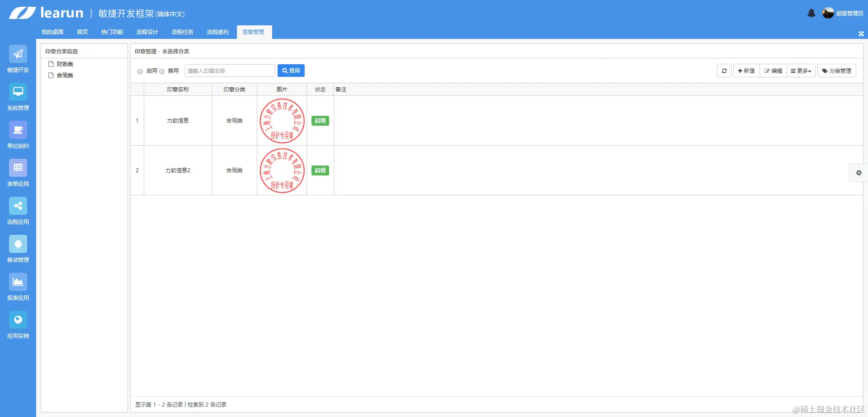Click the 启用 status badge in row 2

tap(320, 171)
